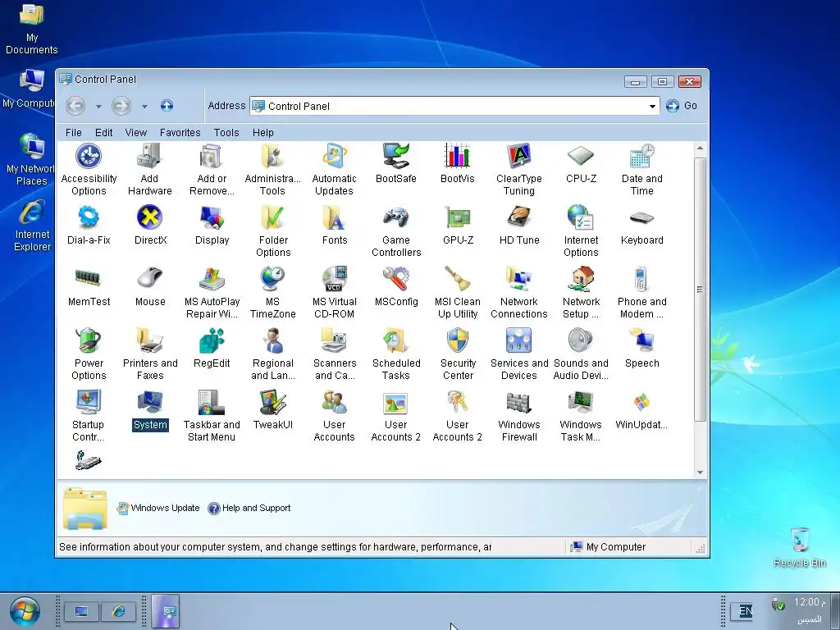Expand the Back button history arrow
The height and width of the screenshot is (630, 840).
pos(98,106)
